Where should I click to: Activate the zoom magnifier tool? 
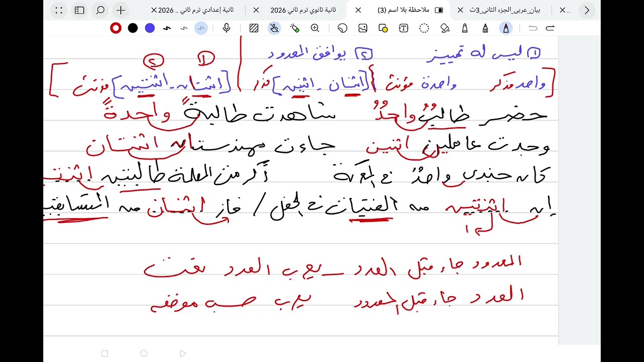pyautogui.click(x=315, y=28)
